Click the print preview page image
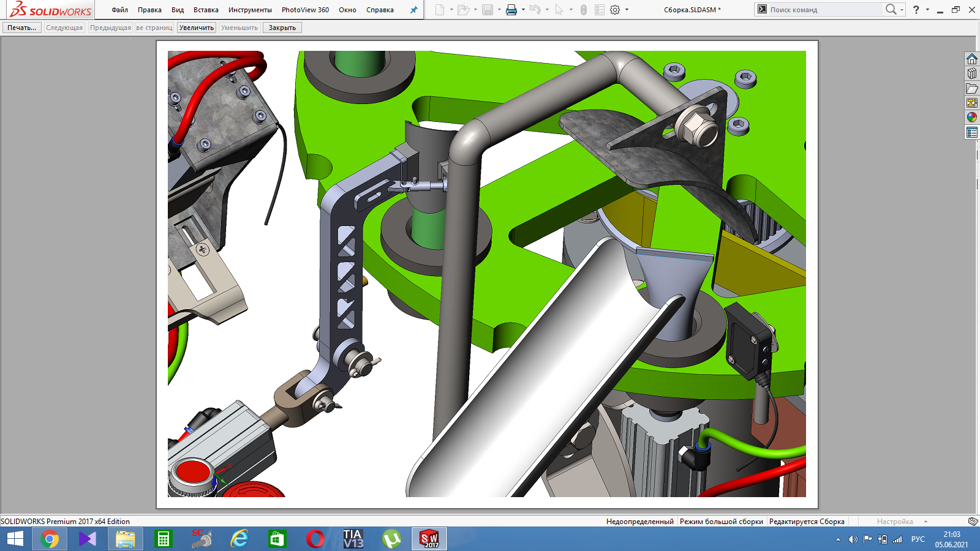The width and height of the screenshot is (980, 551). pos(487,274)
